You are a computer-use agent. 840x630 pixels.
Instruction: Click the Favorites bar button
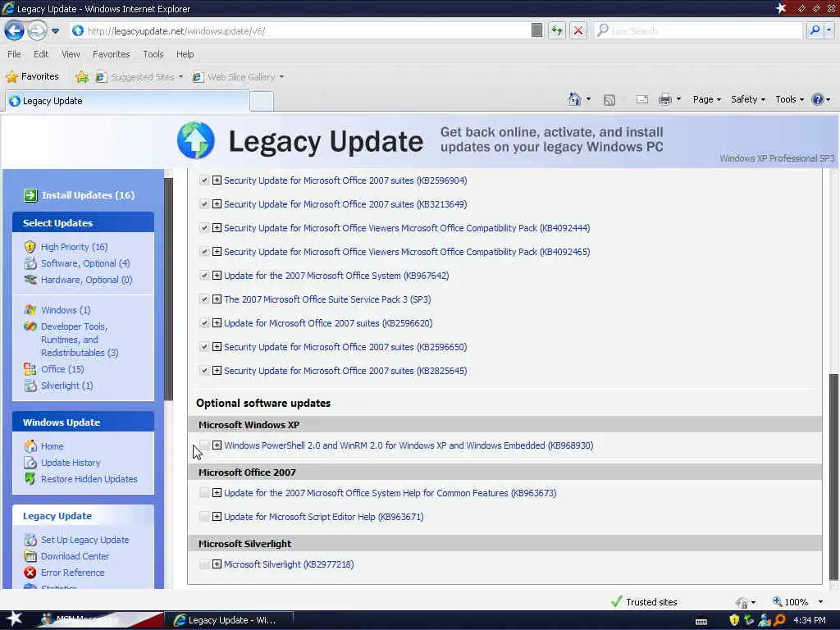coord(32,76)
